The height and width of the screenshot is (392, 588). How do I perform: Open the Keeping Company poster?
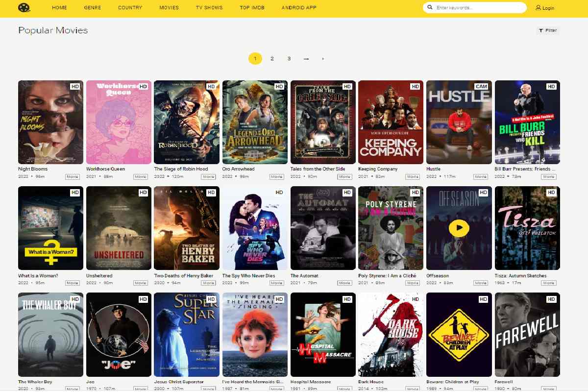[391, 122]
